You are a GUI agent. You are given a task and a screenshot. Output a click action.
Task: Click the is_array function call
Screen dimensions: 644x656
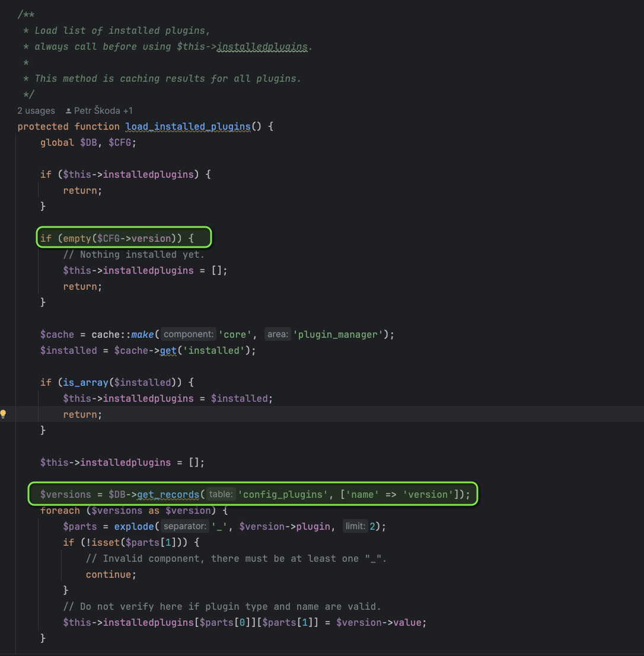pos(85,382)
